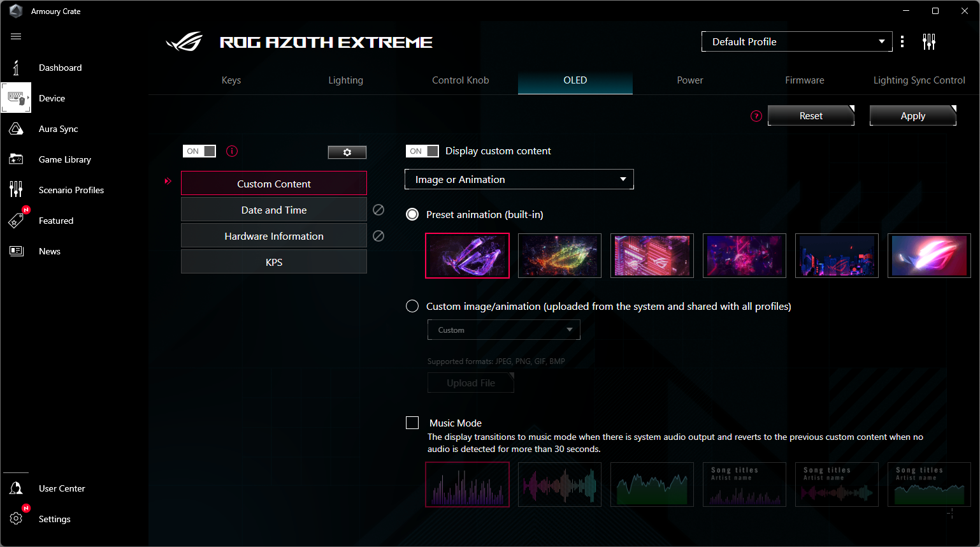Pick the red building preset animation
980x547 pixels.
pyautogui.click(x=652, y=256)
